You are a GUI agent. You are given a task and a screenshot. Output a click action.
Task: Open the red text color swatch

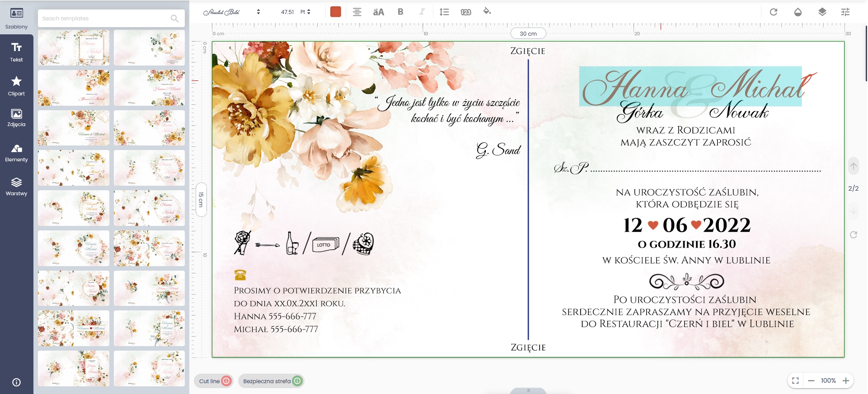(335, 12)
